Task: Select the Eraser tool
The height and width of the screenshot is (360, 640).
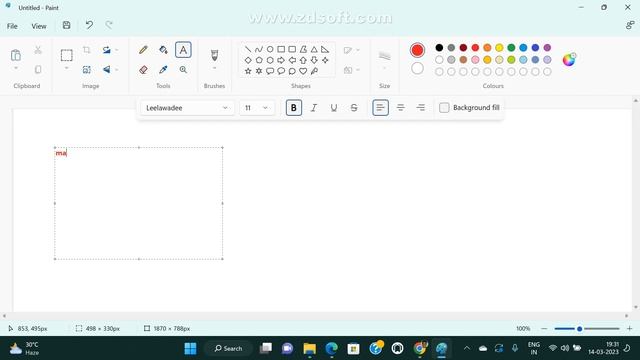Action: tap(143, 70)
